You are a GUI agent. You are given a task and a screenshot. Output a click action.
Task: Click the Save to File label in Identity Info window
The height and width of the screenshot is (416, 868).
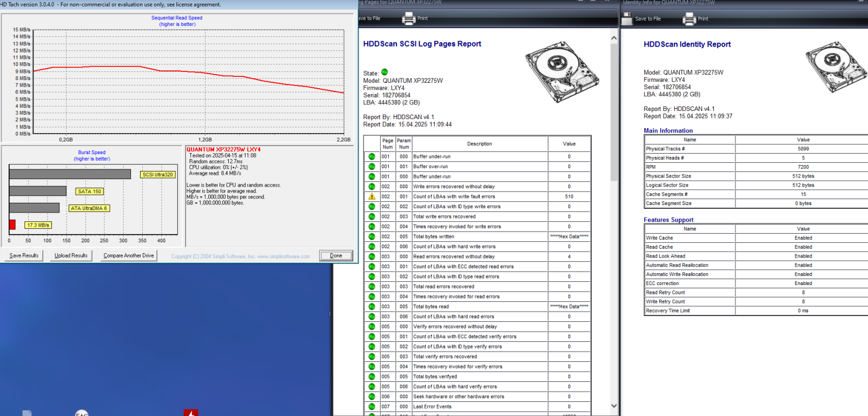point(648,19)
